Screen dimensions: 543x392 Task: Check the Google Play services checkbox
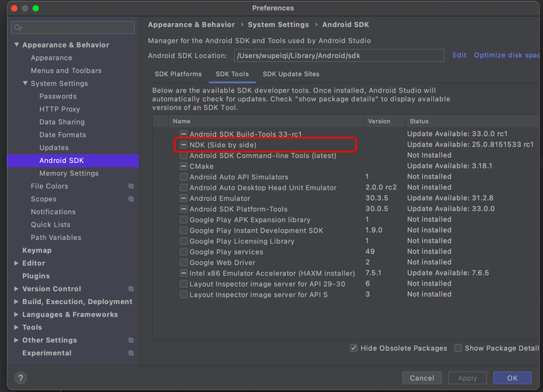coord(183,252)
